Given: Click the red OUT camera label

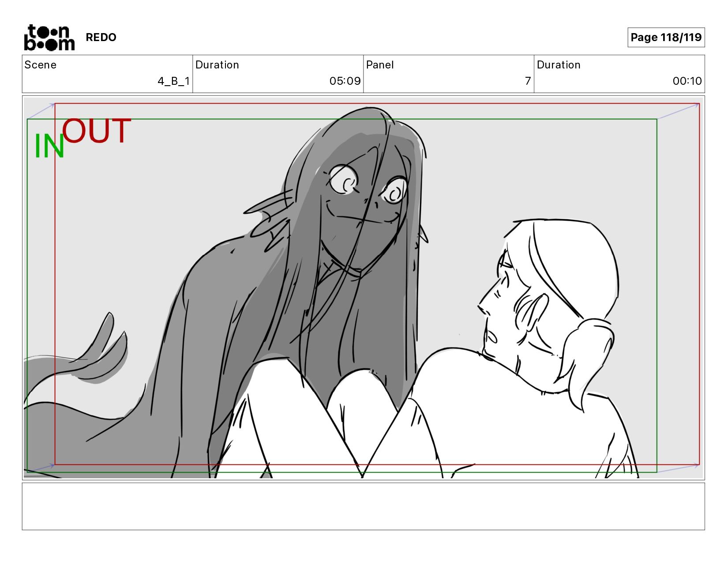Looking at the screenshot, I should coord(97,131).
